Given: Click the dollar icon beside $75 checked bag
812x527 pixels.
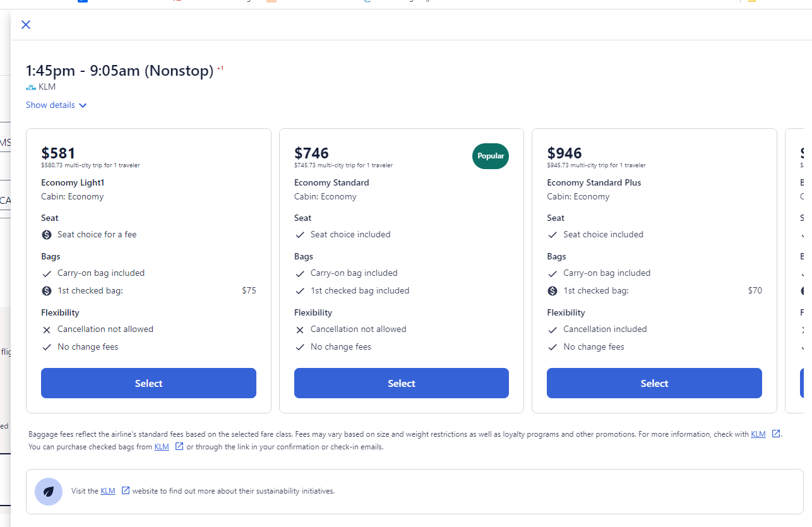Looking at the screenshot, I should tap(47, 291).
